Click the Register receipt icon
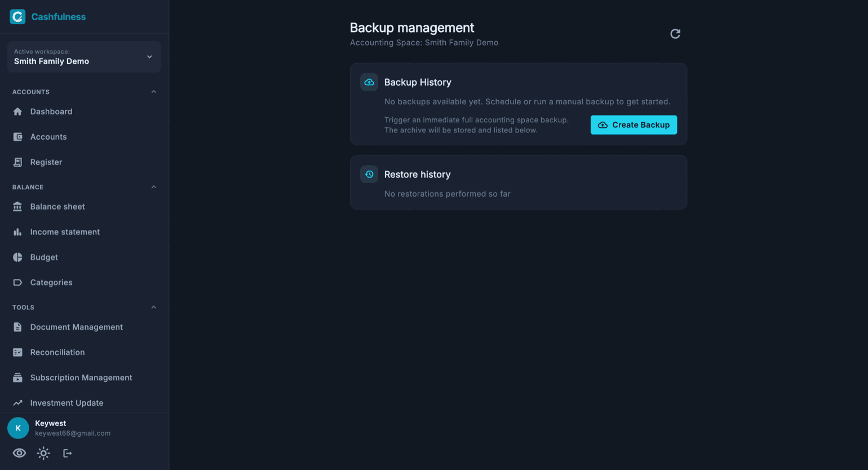This screenshot has width=868, height=470. coord(17,162)
